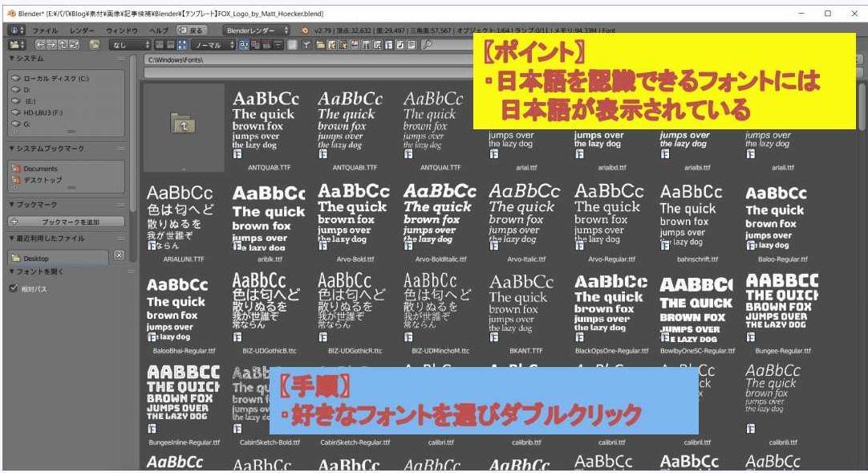Click the 戻る button

[192, 31]
